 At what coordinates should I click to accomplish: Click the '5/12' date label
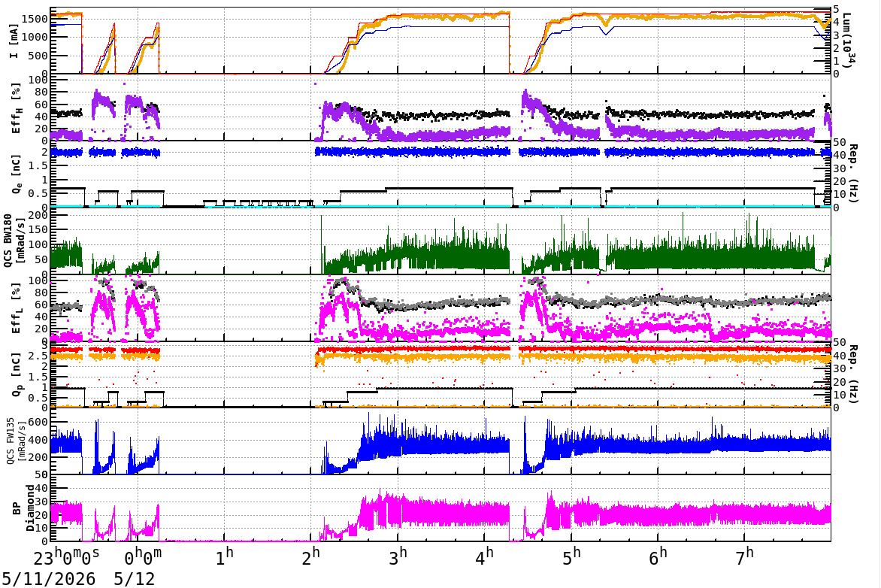(135, 579)
